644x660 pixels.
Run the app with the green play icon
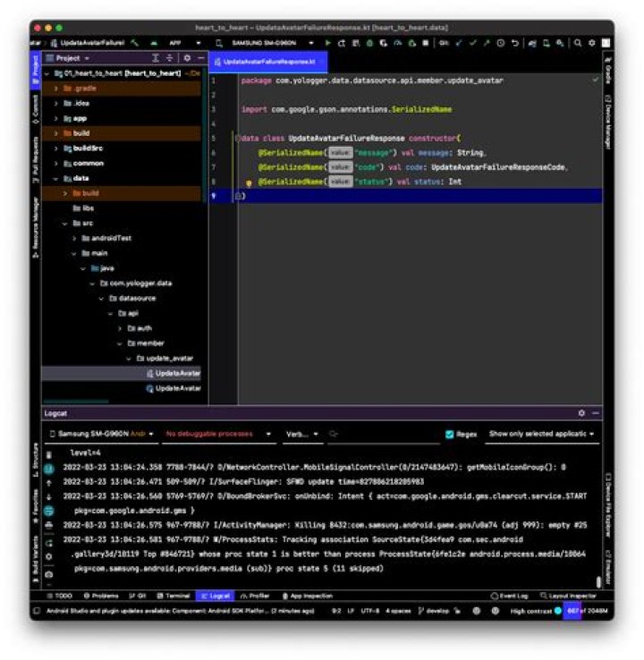point(327,42)
